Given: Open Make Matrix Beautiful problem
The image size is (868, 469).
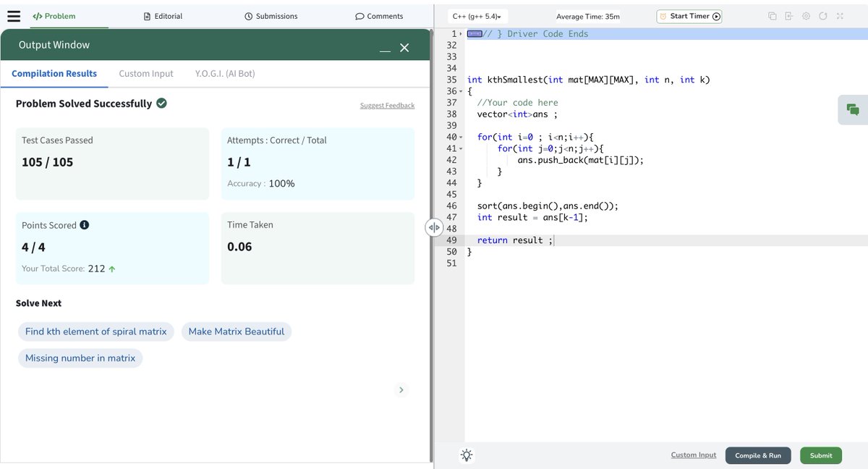Looking at the screenshot, I should [237, 331].
